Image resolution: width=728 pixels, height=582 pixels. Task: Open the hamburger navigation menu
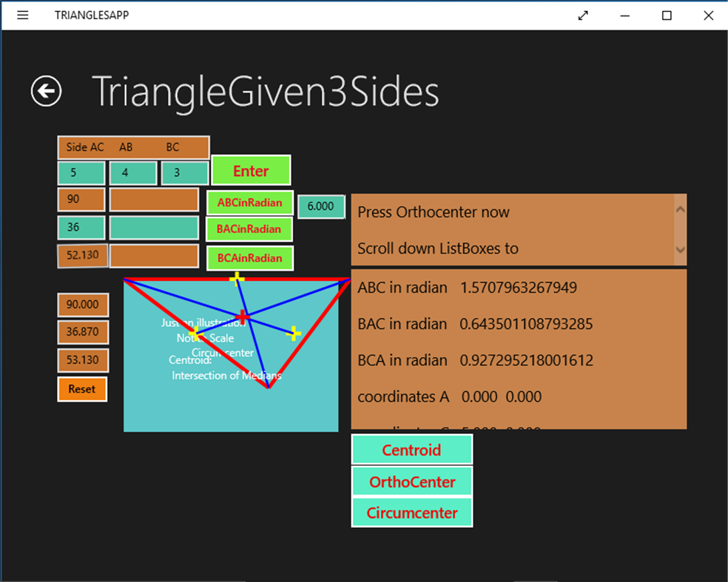pyautogui.click(x=22, y=15)
